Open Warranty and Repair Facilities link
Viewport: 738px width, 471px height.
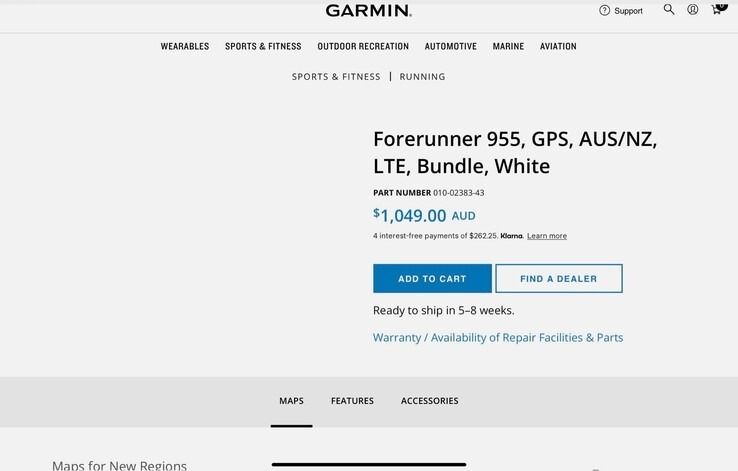498,338
